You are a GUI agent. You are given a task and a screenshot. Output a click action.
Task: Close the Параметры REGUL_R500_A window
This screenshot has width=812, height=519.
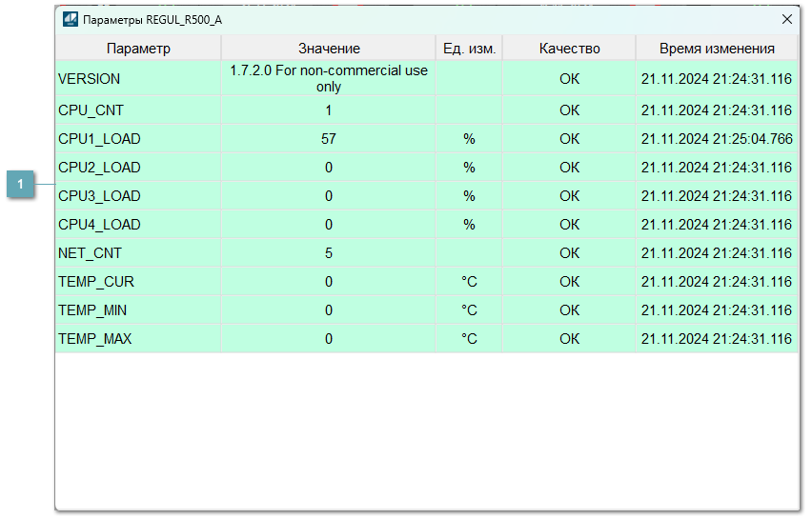point(786,19)
